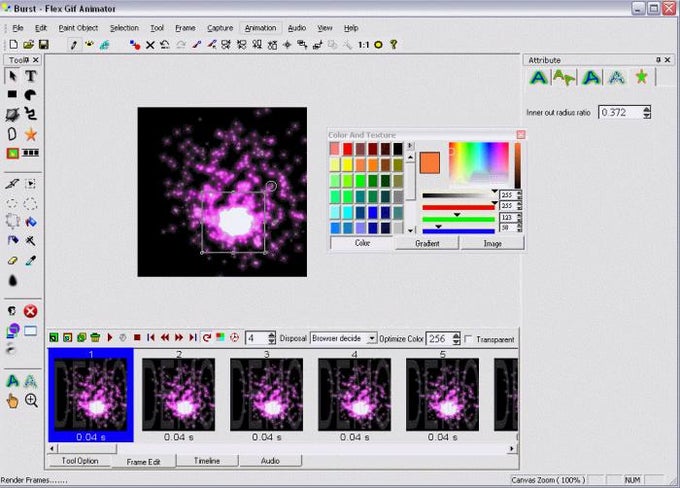Open the Disposal dropdown
Screen dimensions: 680x488
click(x=372, y=339)
